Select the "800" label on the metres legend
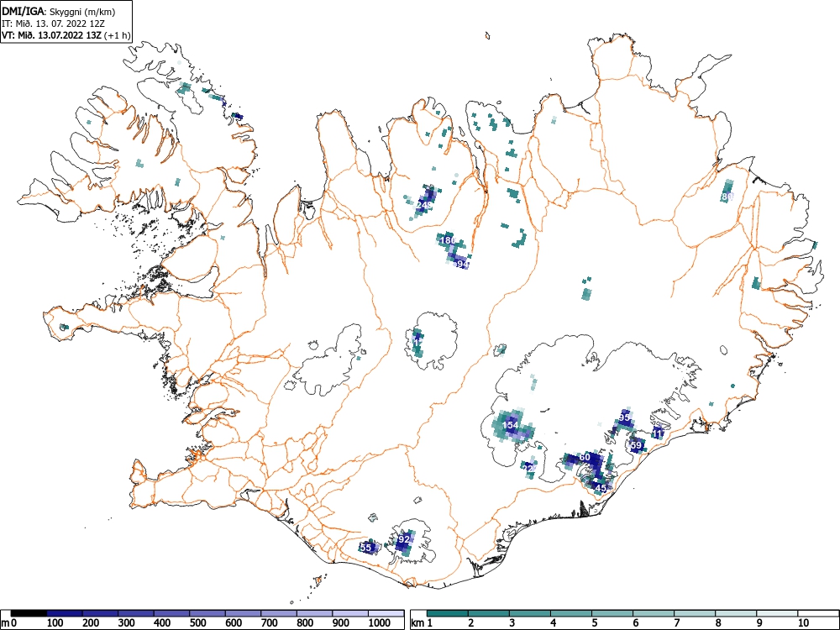840x630 pixels. (x=305, y=623)
